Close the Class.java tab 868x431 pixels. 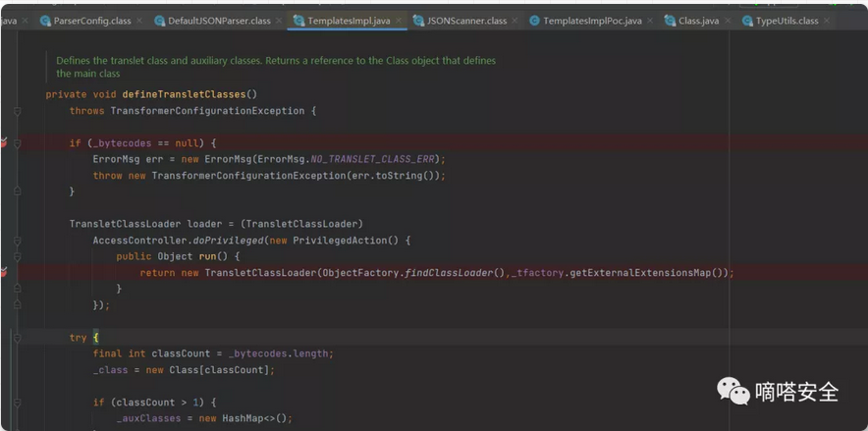tap(728, 21)
